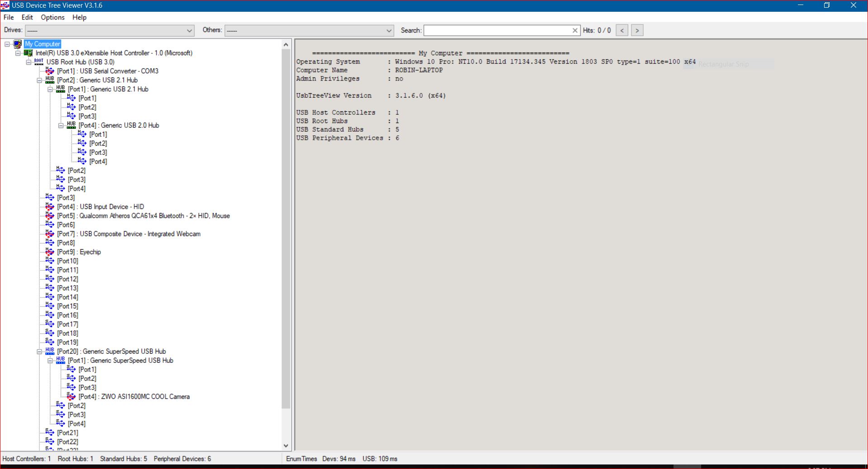Open the Edit menu

click(x=27, y=17)
